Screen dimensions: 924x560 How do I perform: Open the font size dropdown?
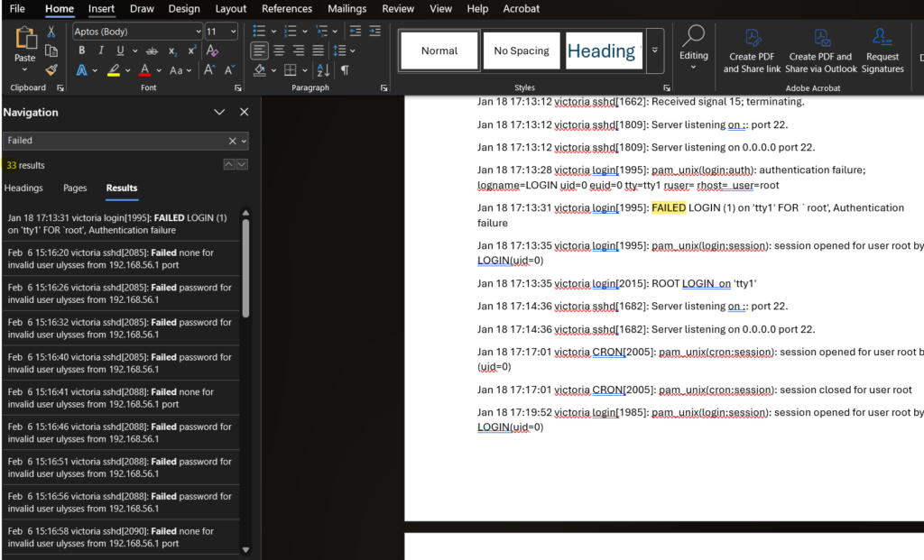(234, 32)
